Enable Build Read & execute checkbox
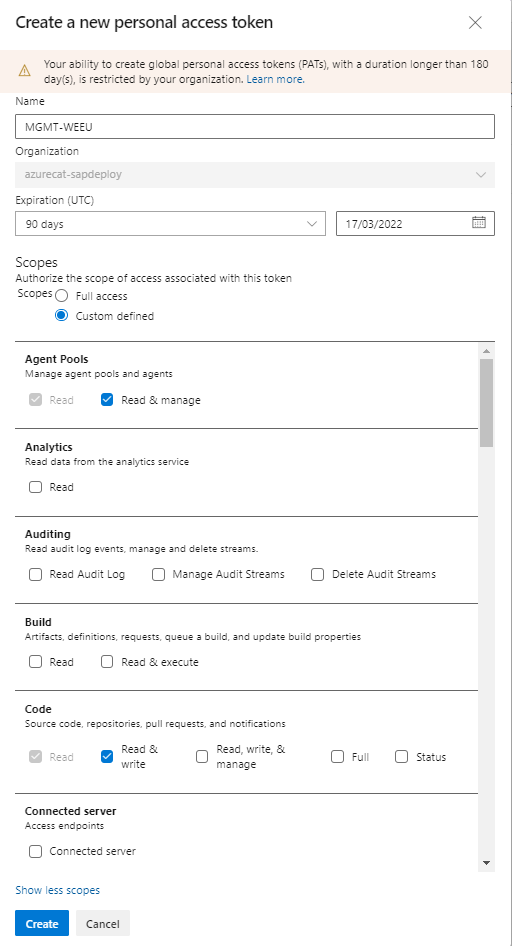 point(107,662)
